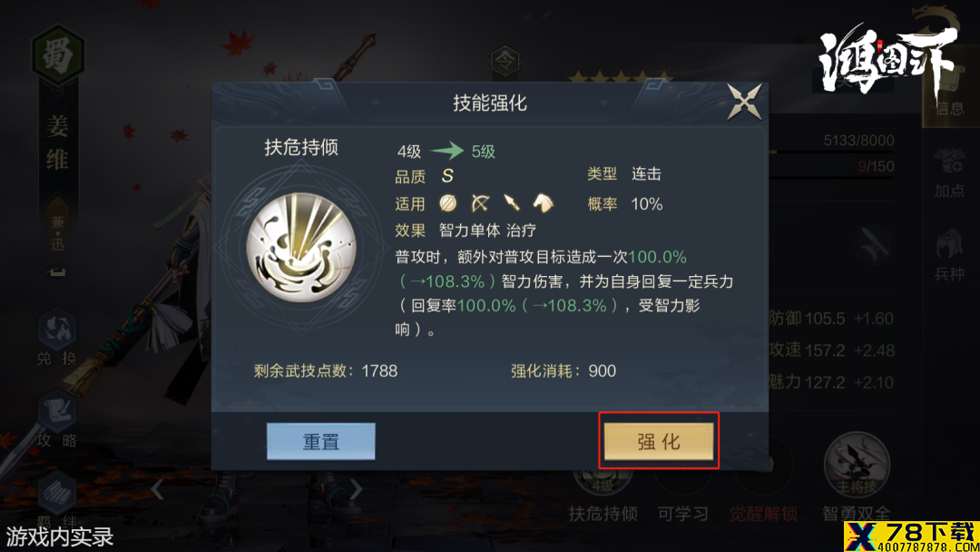Click the 蜀 faction hexagon badge

pyautogui.click(x=57, y=55)
